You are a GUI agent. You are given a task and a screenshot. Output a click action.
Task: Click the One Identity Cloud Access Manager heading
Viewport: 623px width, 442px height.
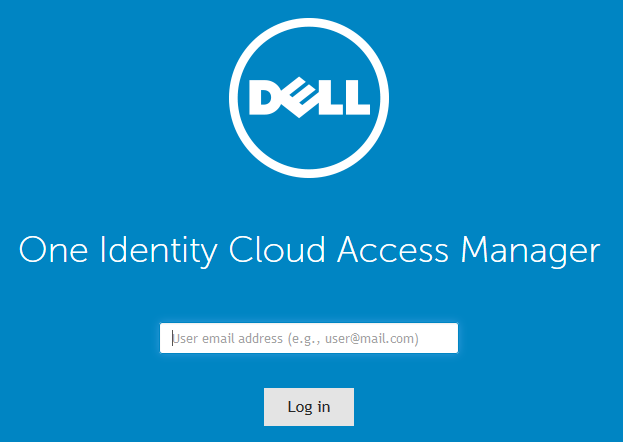pyautogui.click(x=310, y=250)
